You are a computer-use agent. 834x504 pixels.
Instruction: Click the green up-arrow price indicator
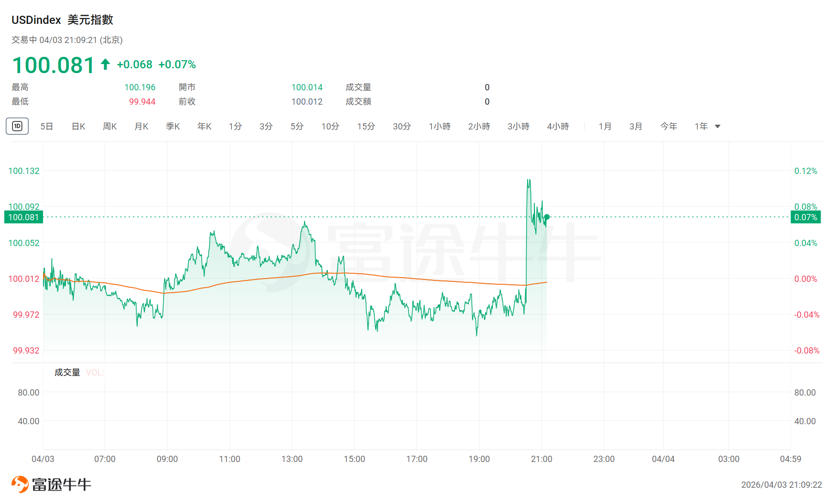point(106,64)
